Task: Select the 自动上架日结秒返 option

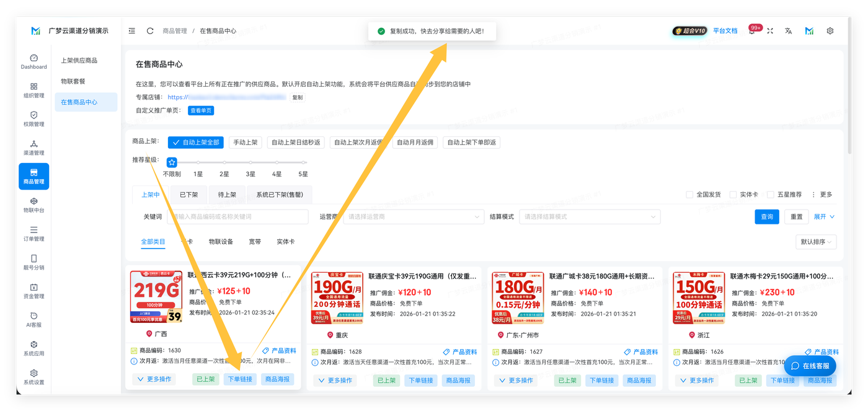Action: (296, 143)
